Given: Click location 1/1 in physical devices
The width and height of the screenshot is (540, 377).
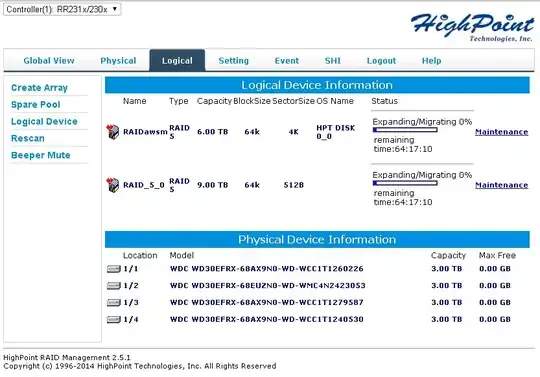Looking at the screenshot, I should point(131,269).
